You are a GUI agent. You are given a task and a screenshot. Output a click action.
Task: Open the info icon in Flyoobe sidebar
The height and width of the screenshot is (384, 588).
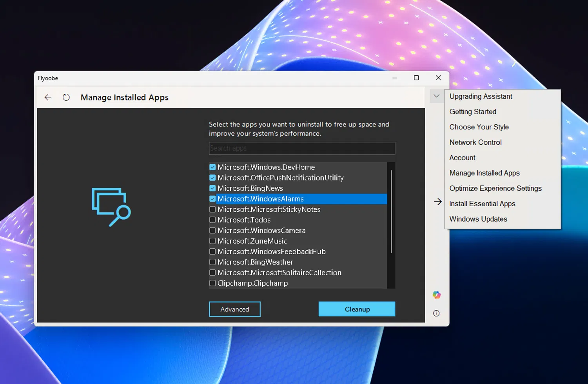(x=436, y=313)
